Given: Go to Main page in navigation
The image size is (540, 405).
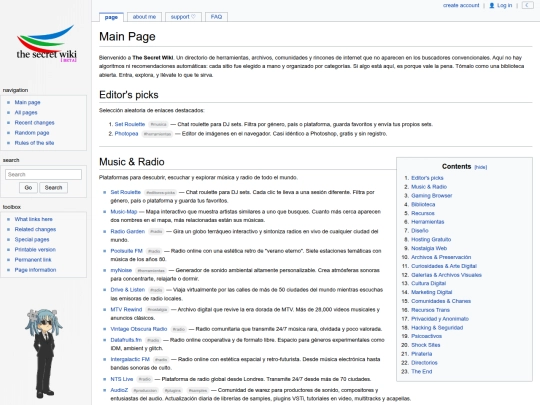Looking at the screenshot, I should (28, 102).
